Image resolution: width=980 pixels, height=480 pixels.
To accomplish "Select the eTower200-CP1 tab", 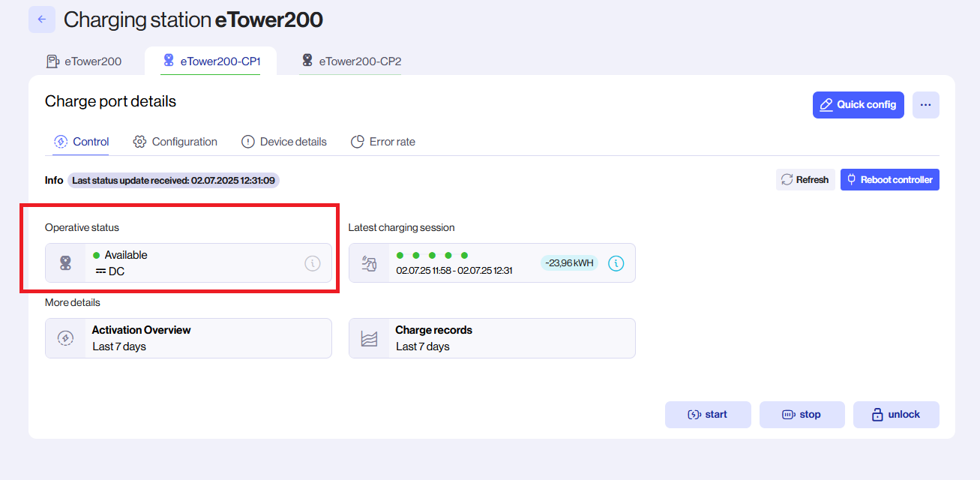I will click(211, 61).
